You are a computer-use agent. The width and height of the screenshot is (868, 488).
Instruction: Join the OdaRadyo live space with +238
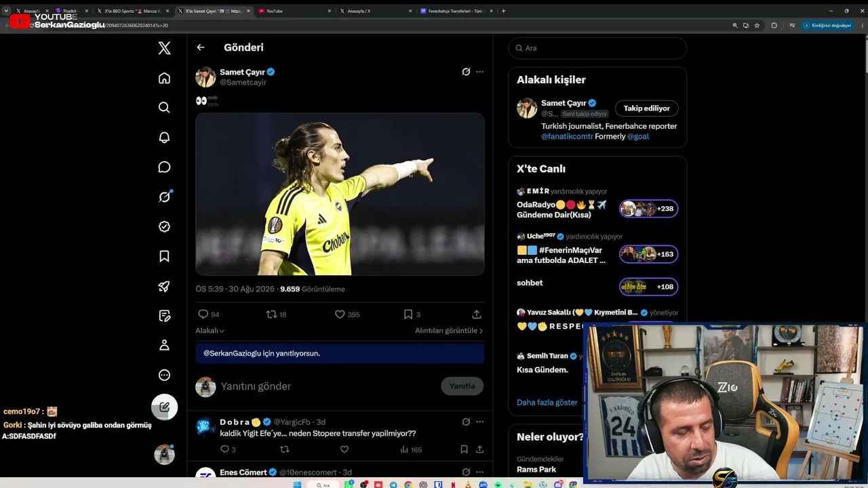click(x=649, y=209)
